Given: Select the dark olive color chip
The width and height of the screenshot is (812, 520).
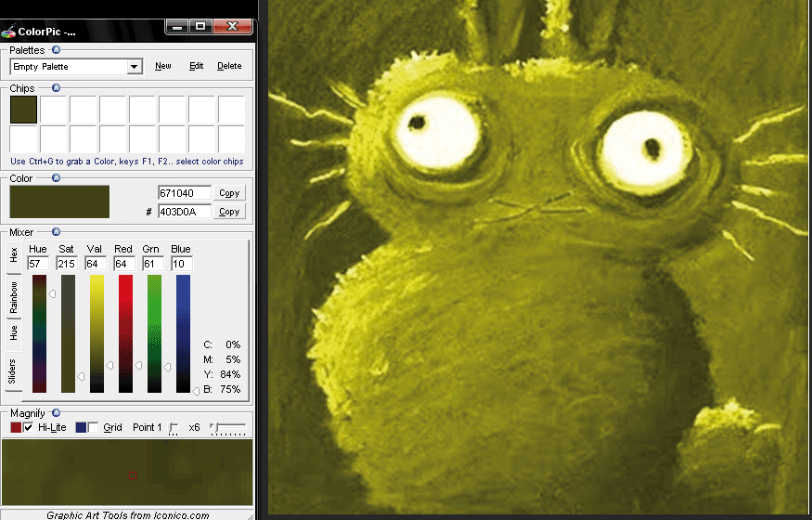Looking at the screenshot, I should coord(24,110).
